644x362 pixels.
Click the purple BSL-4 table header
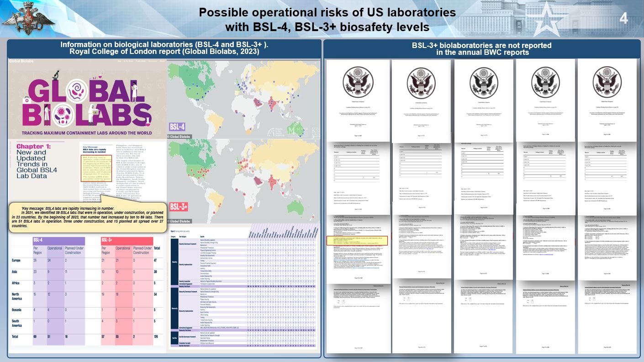click(x=58, y=240)
